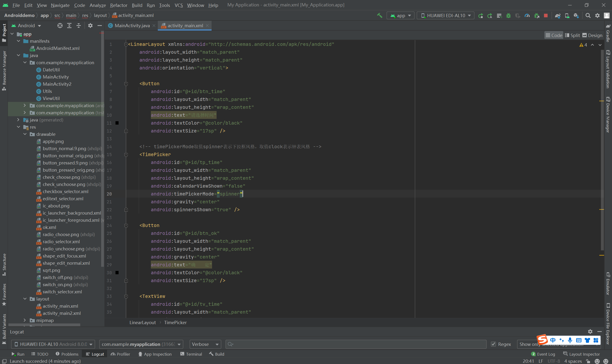Open the Refactor menu
This screenshot has height=364, width=612.
(x=118, y=5)
